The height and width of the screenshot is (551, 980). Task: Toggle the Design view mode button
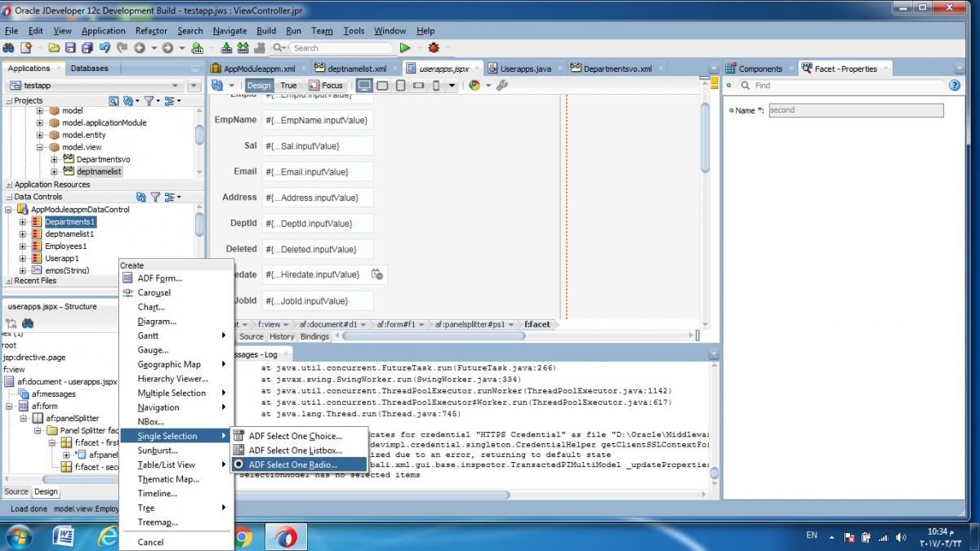[x=259, y=85]
